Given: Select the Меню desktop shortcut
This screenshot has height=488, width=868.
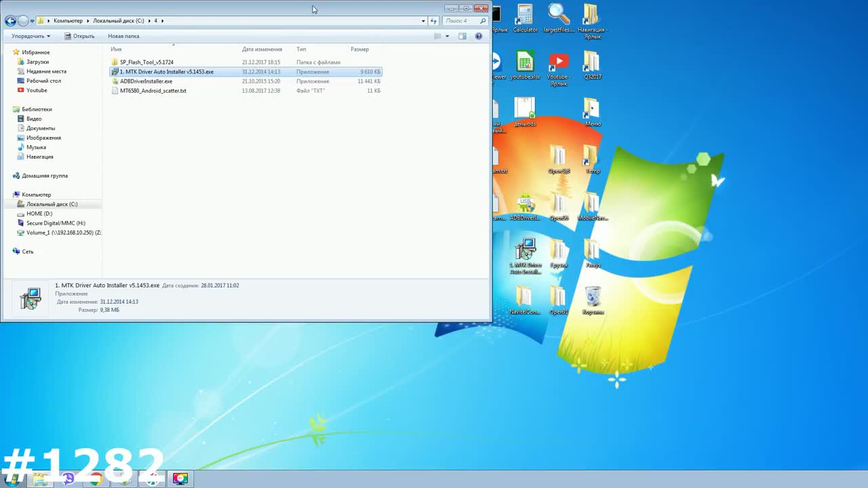Looking at the screenshot, I should [592, 113].
